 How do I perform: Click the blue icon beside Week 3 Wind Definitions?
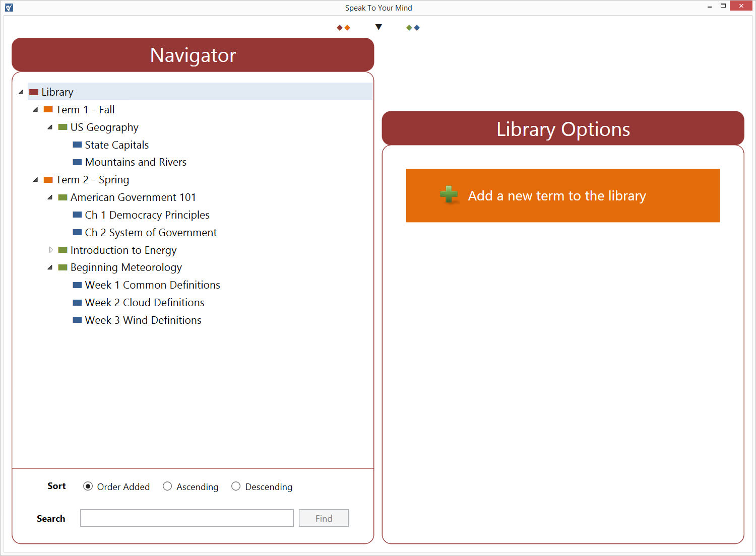77,320
